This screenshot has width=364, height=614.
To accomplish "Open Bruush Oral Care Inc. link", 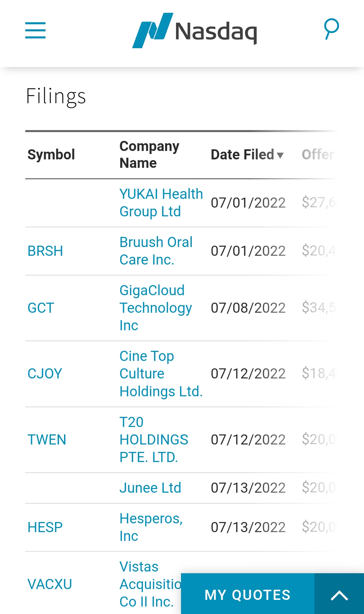I will pyautogui.click(x=156, y=251).
